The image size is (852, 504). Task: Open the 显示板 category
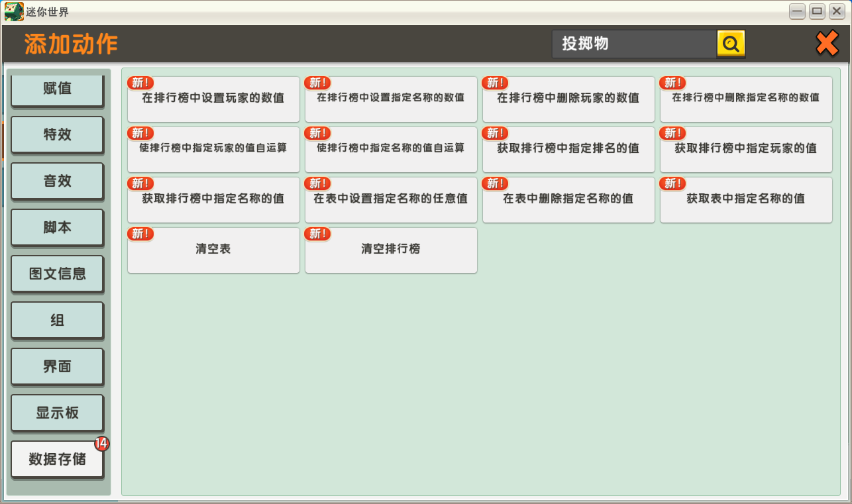(x=57, y=413)
